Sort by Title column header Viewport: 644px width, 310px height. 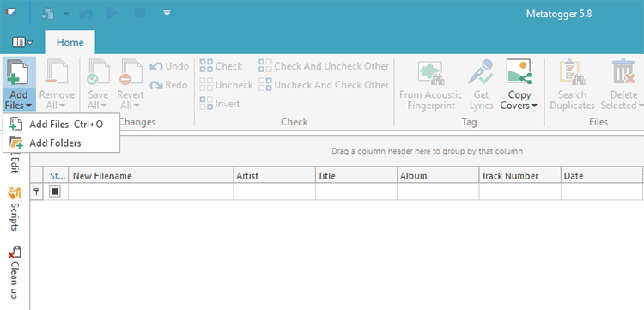[x=356, y=176]
